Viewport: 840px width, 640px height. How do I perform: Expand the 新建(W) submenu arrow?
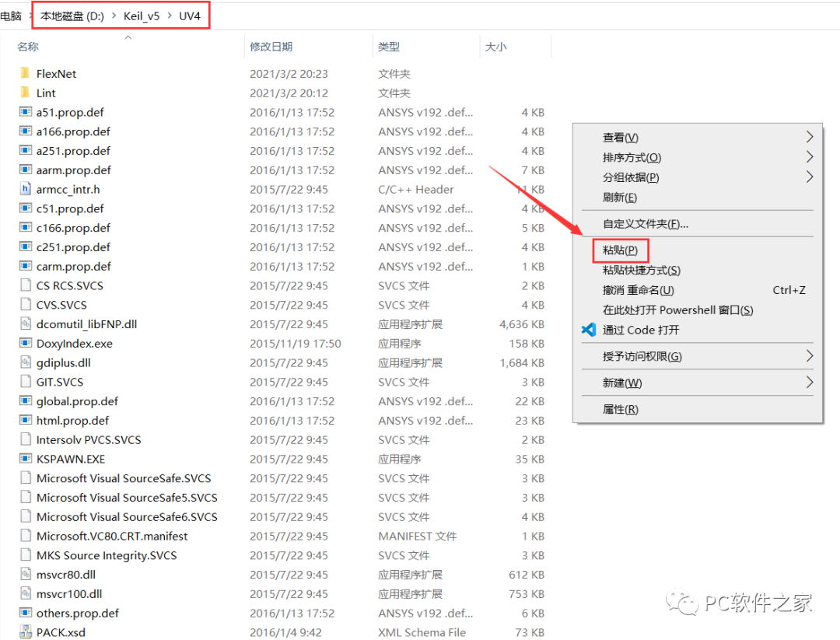click(x=810, y=383)
